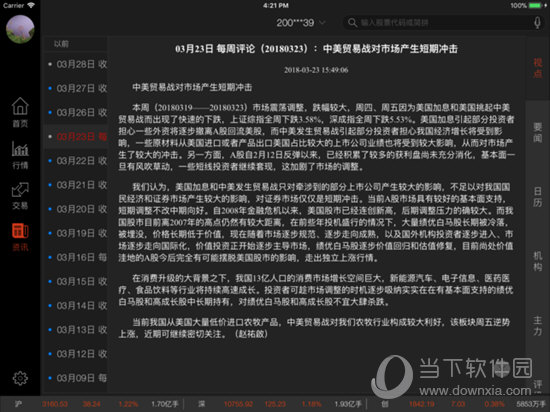Switch to the 日历 tab
Viewport: 550px width, 412px height.
537,197
